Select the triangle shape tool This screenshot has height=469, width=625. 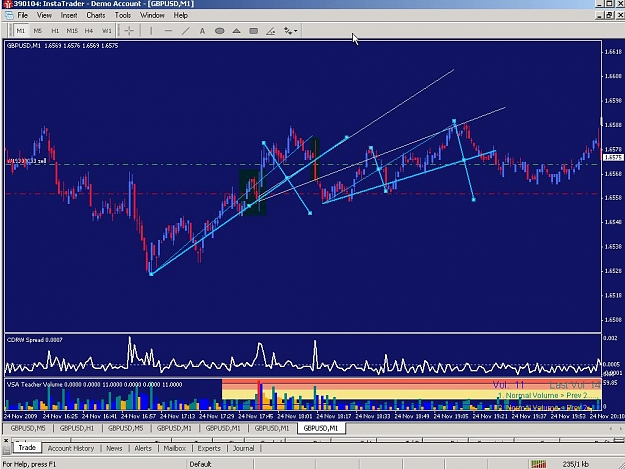point(236,31)
